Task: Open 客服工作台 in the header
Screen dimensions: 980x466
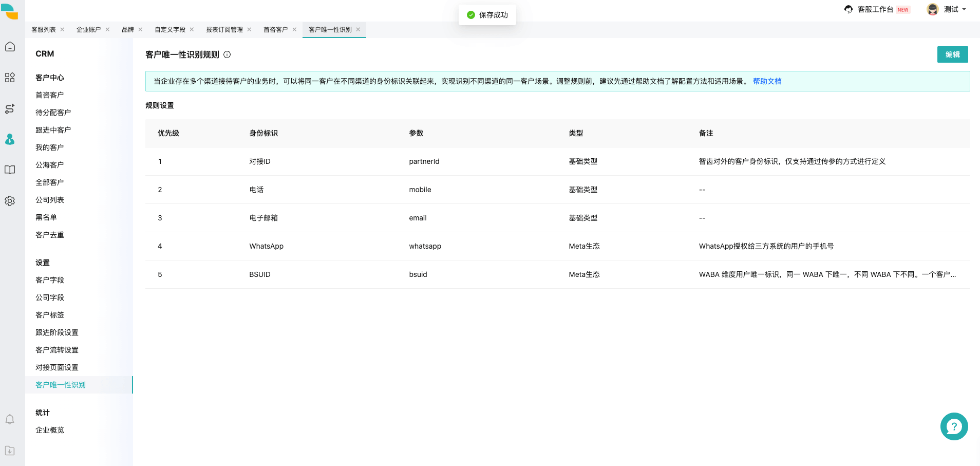Action: click(x=875, y=9)
